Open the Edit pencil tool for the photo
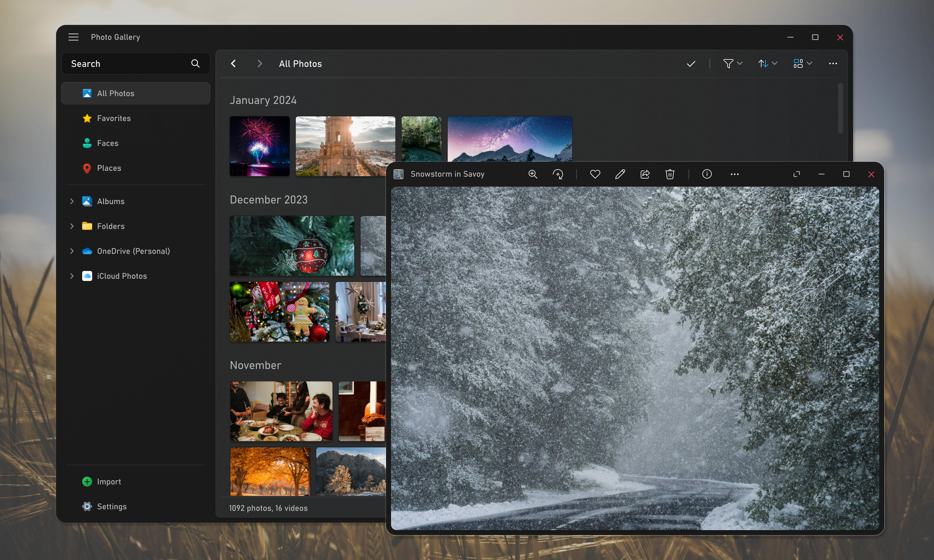 pos(620,174)
